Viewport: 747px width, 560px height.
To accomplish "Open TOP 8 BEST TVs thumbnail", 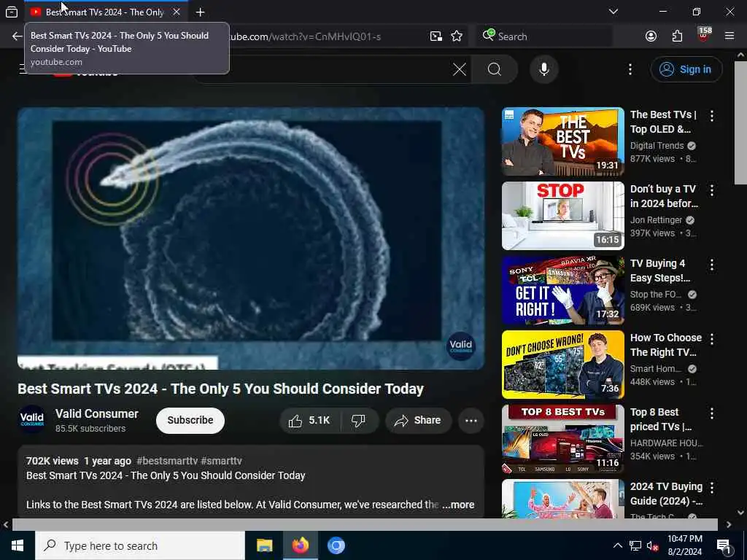I will tap(562, 438).
